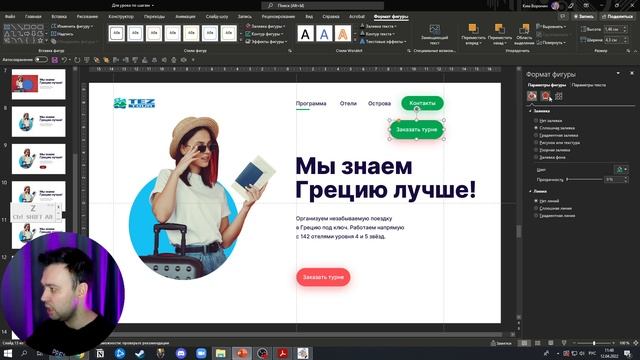Screen dimensions: 640x360
Task: Open the Shape Fill (Заливка фигуры) dropdown
Action: click(265, 26)
